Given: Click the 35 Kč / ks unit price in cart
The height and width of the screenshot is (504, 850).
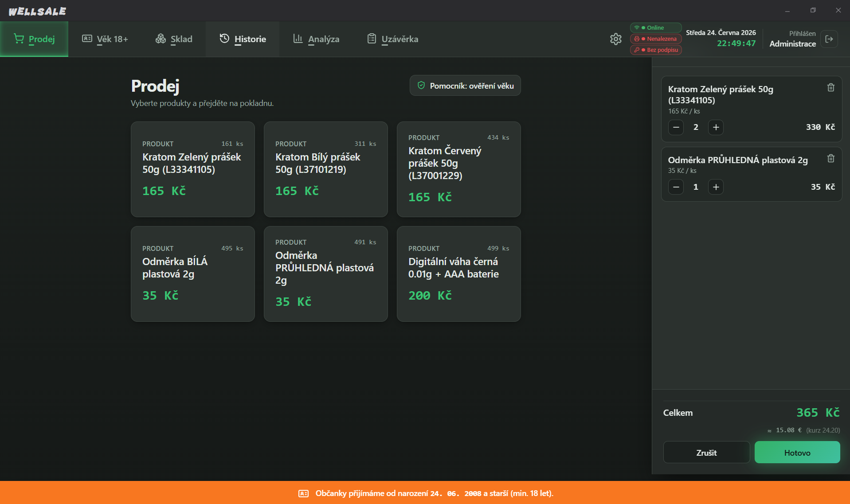Looking at the screenshot, I should point(682,171).
